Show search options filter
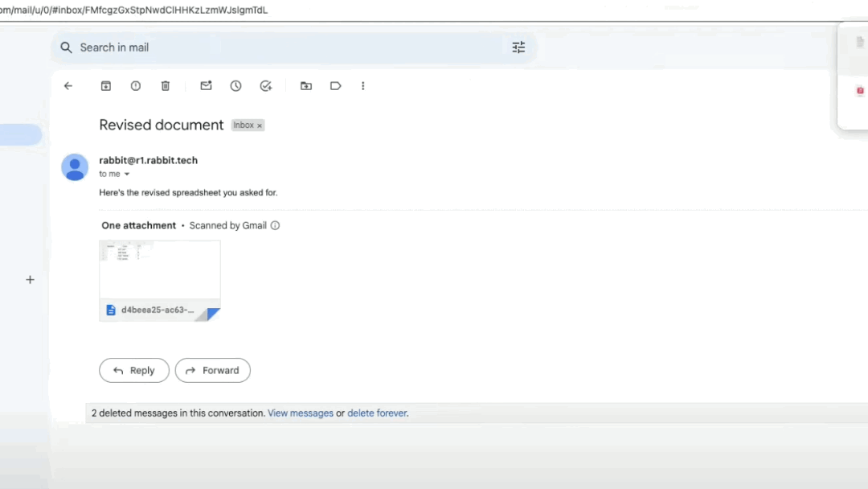 pos(518,47)
